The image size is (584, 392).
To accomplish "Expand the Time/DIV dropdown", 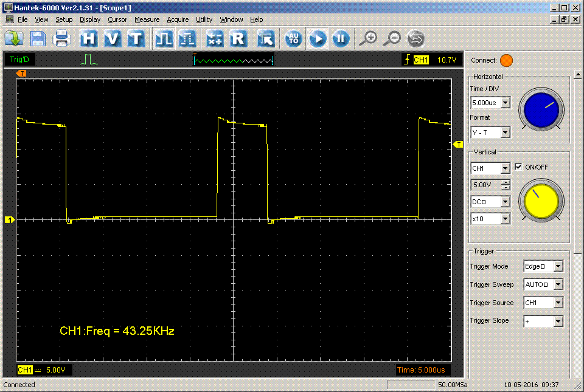I will tap(505, 103).
